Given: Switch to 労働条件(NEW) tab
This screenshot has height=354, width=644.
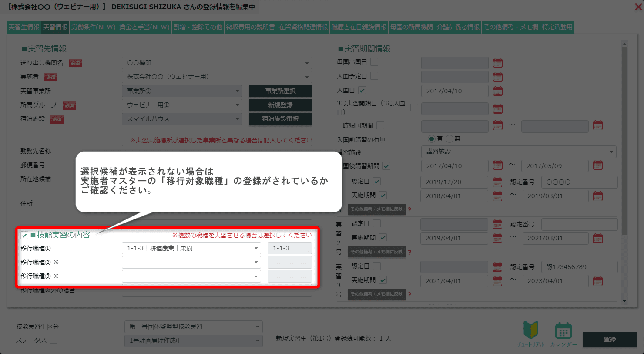Looking at the screenshot, I should [94, 27].
